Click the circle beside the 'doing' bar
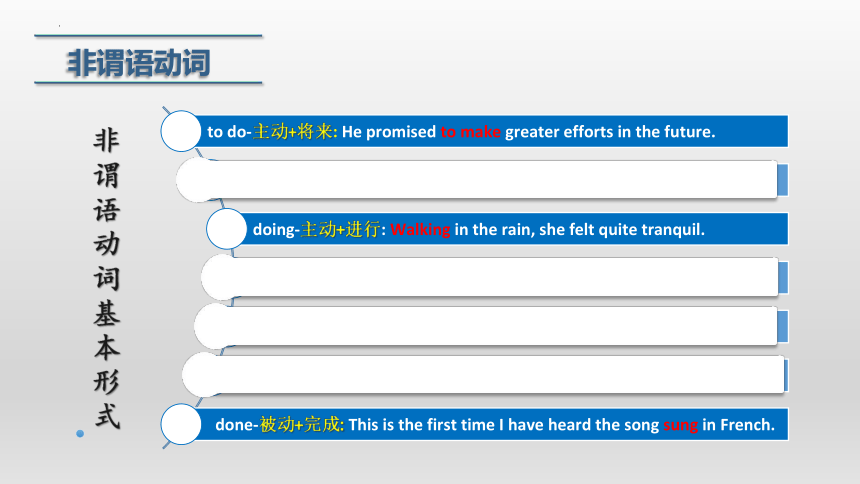 [x=227, y=229]
